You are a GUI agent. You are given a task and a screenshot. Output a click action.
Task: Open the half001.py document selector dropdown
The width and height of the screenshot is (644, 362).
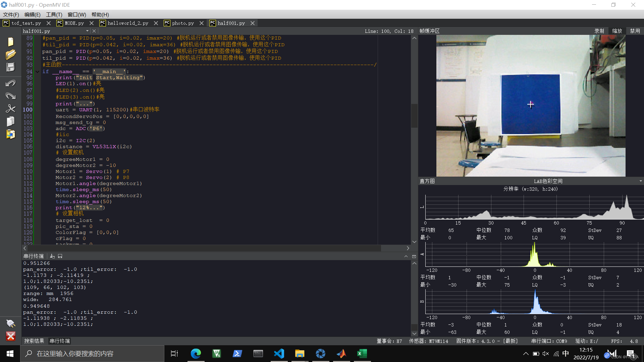[87, 31]
